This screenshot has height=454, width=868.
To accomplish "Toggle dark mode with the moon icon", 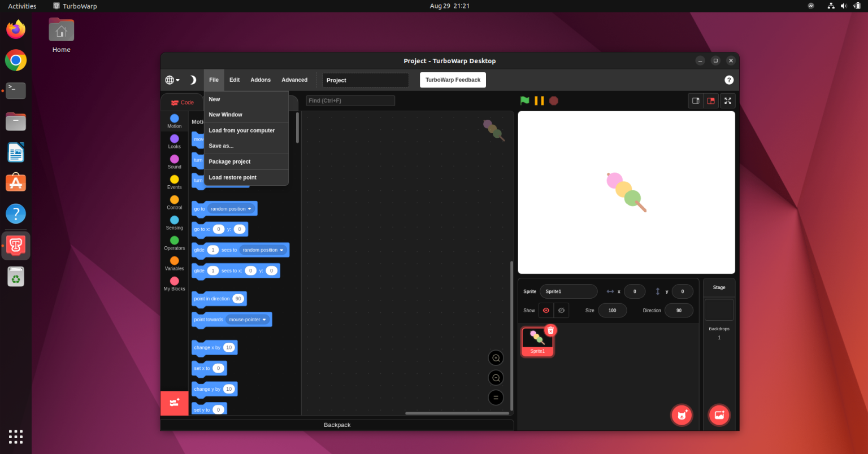I will (x=193, y=80).
